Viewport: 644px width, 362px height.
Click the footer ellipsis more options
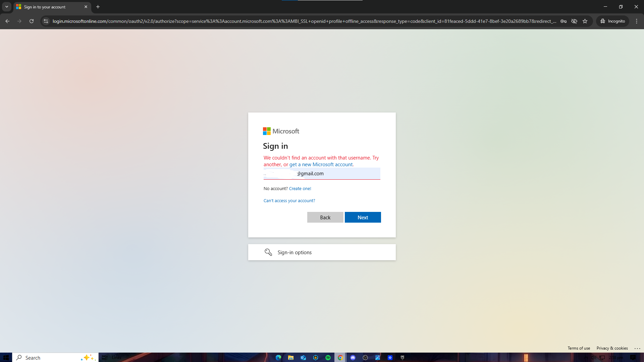click(637, 348)
